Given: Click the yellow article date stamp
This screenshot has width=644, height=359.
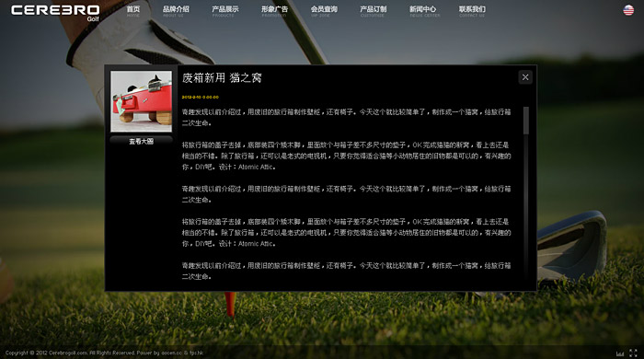Looking at the screenshot, I should pyautogui.click(x=200, y=98).
